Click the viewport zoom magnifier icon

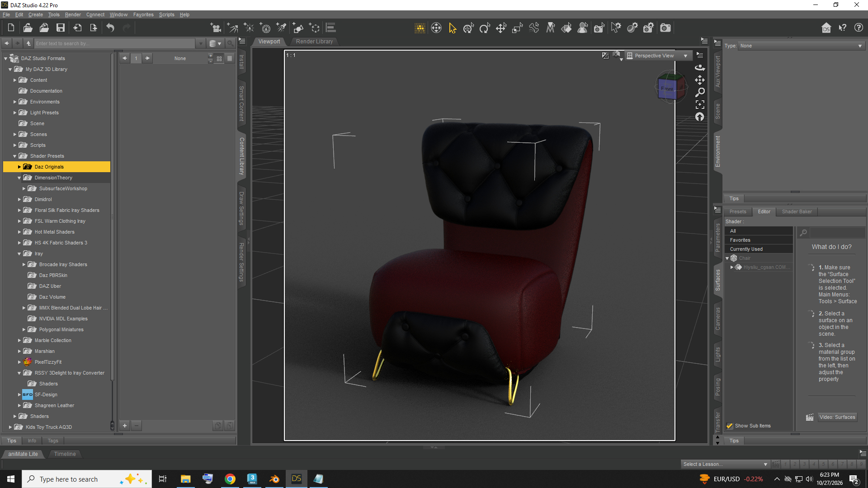click(x=700, y=92)
